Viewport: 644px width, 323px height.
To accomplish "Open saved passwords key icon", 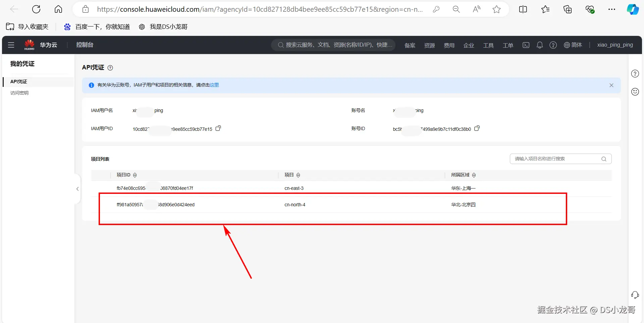I will pyautogui.click(x=436, y=9).
